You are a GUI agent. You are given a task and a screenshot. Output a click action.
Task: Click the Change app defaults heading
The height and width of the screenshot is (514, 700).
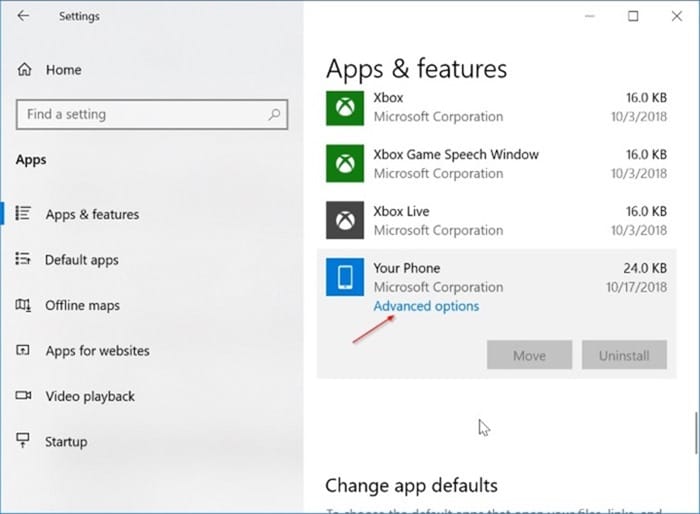tap(411, 485)
